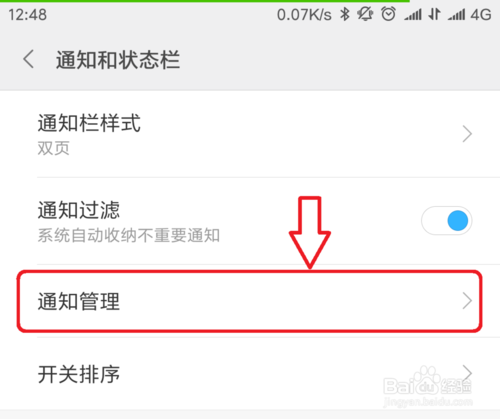
Task: Tap the first signal strength icon
Action: (413, 15)
